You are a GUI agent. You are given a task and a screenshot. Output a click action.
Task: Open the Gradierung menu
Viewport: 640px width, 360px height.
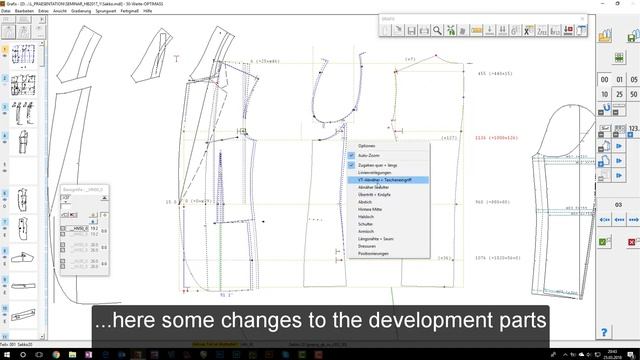[x=81, y=11]
